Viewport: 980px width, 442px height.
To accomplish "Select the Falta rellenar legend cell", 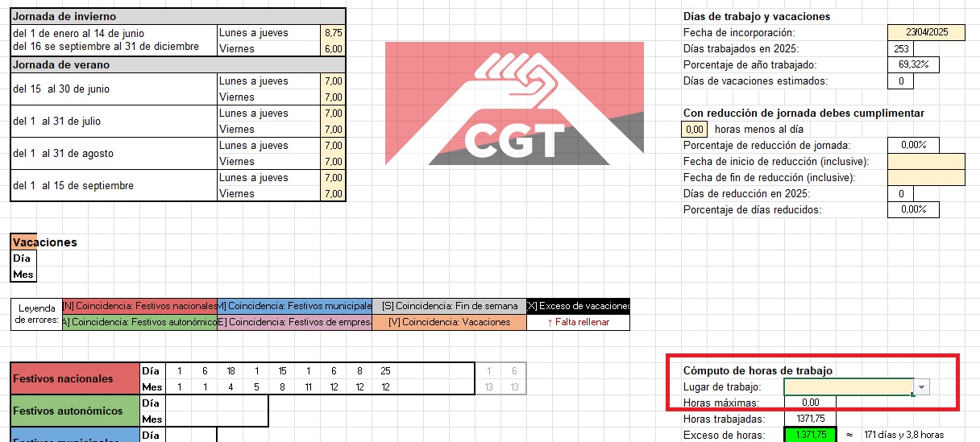I will pos(578,322).
